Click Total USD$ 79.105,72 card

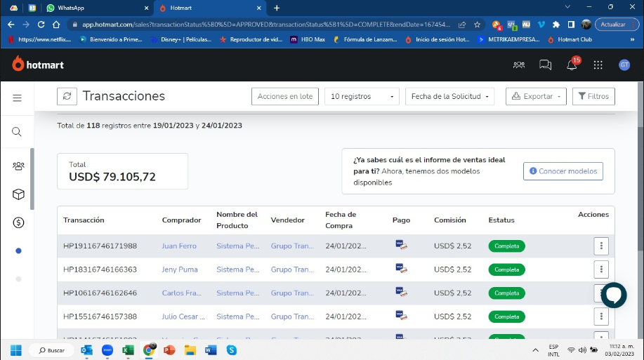pyautogui.click(x=122, y=171)
